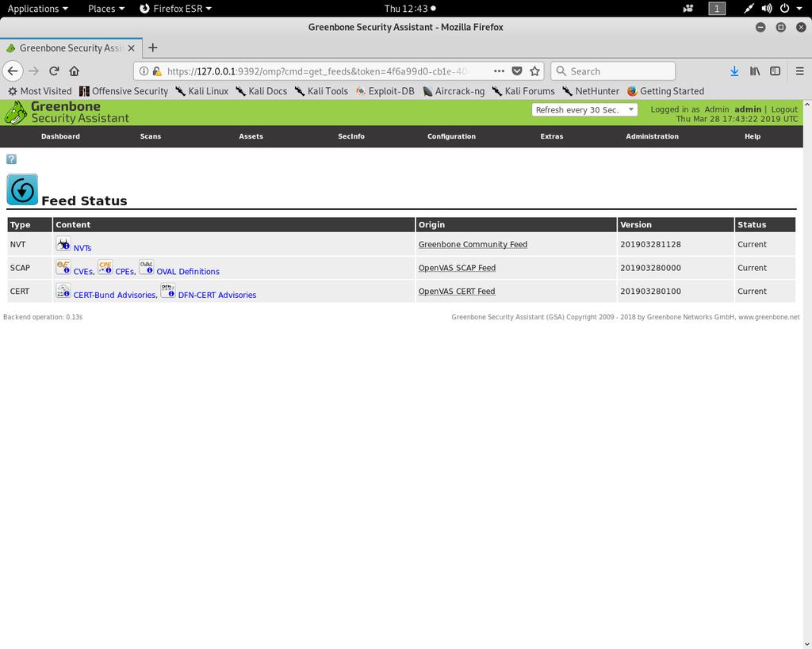Open the Kali Tools bookmark

pyautogui.click(x=321, y=91)
